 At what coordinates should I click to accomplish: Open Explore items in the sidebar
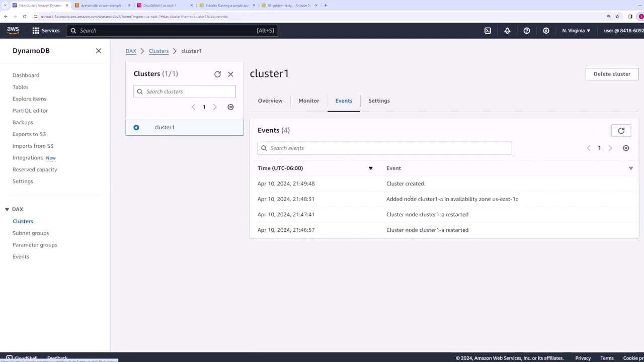(x=29, y=99)
